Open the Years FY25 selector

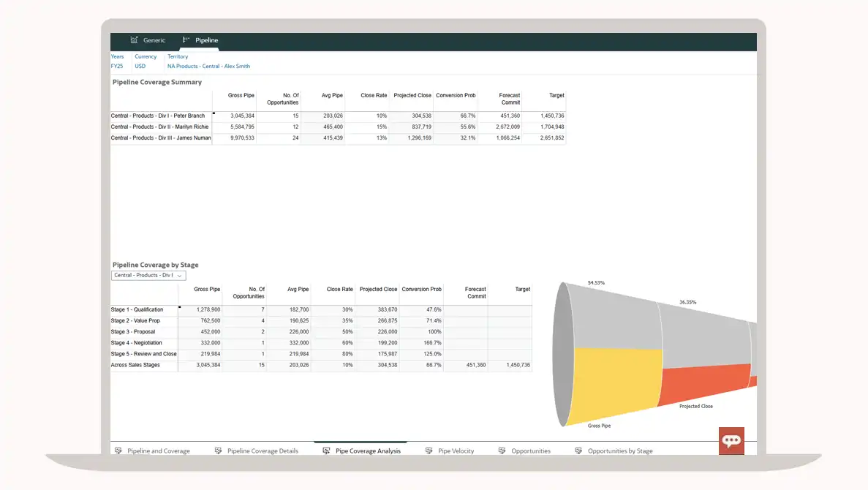tap(117, 66)
